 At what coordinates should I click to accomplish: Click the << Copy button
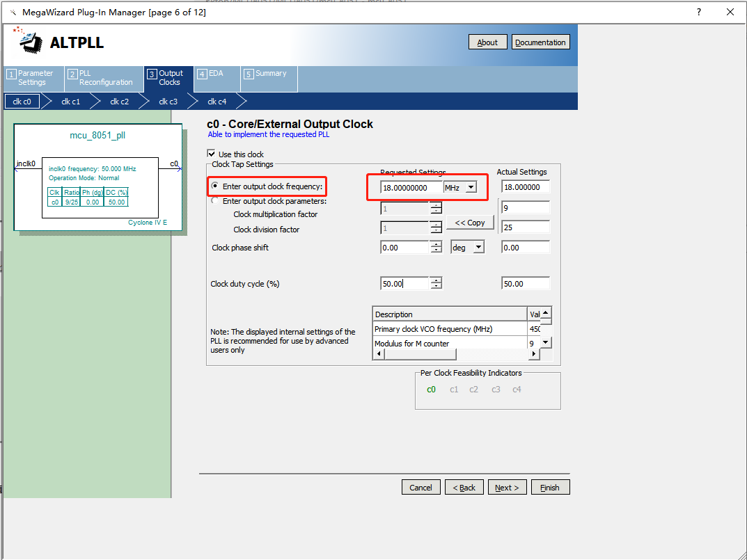pyautogui.click(x=470, y=223)
